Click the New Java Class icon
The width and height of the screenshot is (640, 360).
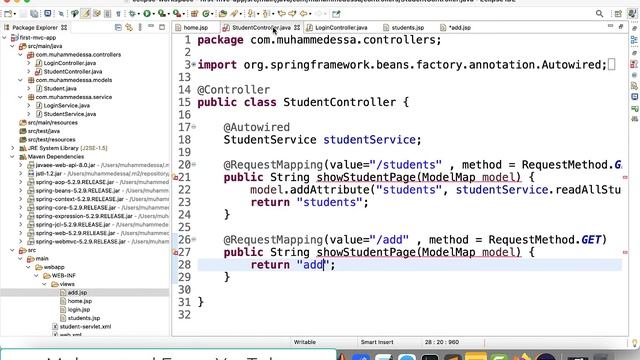206,14
